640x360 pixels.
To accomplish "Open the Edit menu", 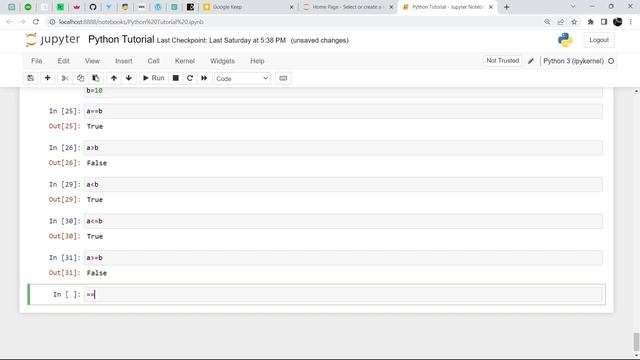I will [63, 61].
